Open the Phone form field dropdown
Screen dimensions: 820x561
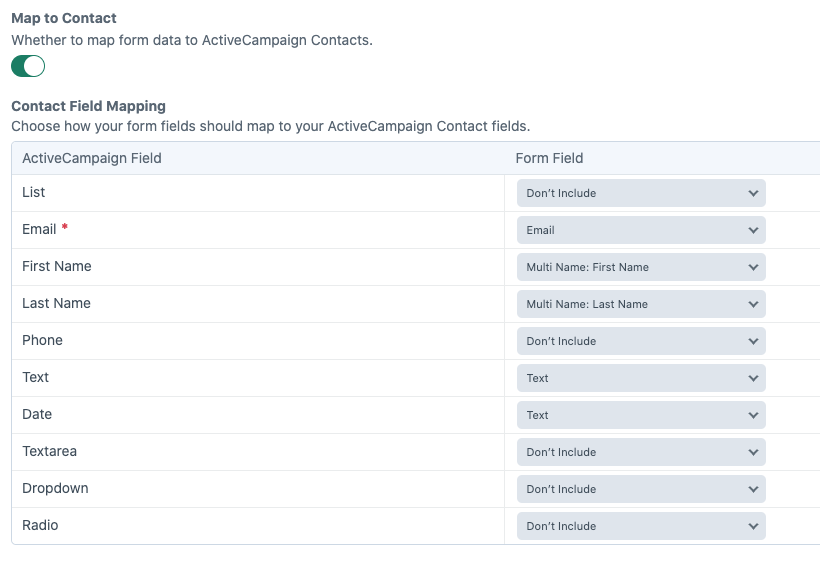coord(641,341)
